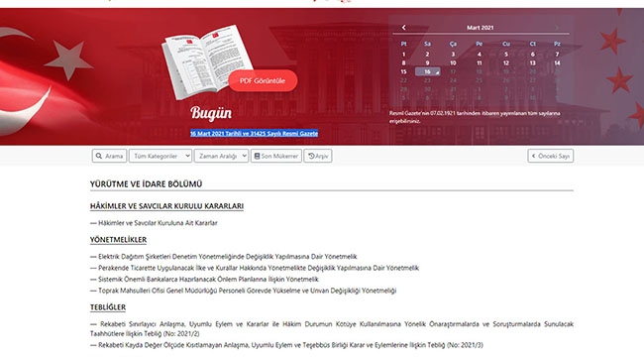Viewport: 644px width, 357px height.
Task: Go to previous month in calendar
Action: click(403, 27)
